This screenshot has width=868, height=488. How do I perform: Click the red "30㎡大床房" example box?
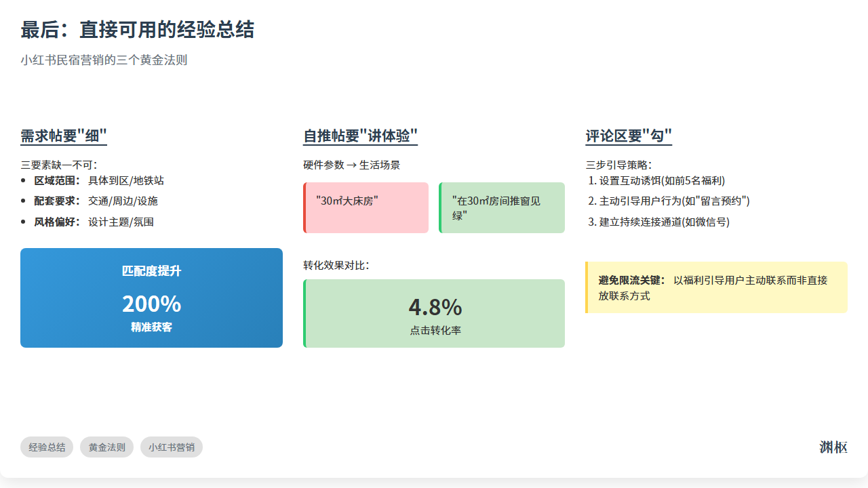tap(366, 207)
